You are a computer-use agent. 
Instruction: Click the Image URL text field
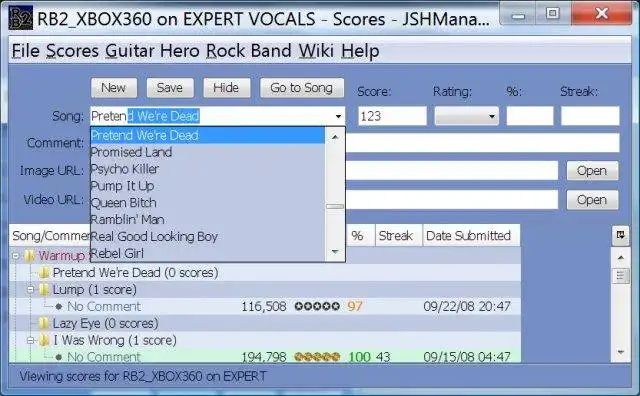[x=452, y=171]
